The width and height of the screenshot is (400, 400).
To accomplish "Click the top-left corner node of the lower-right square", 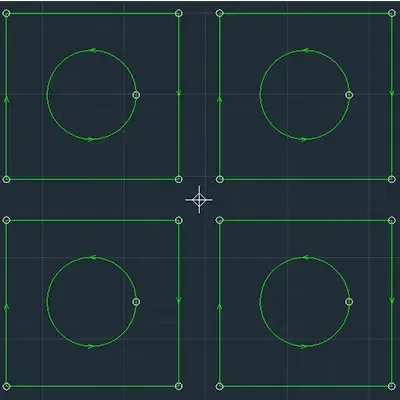I will (x=219, y=220).
